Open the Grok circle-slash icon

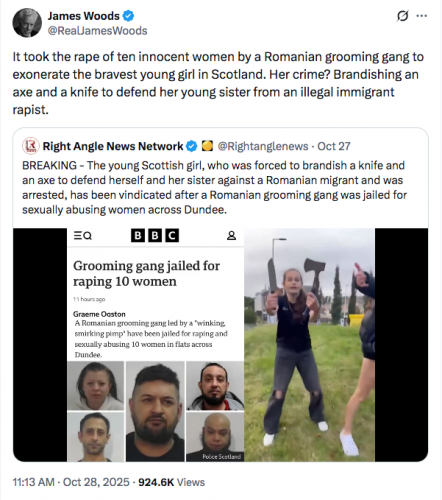point(403,16)
